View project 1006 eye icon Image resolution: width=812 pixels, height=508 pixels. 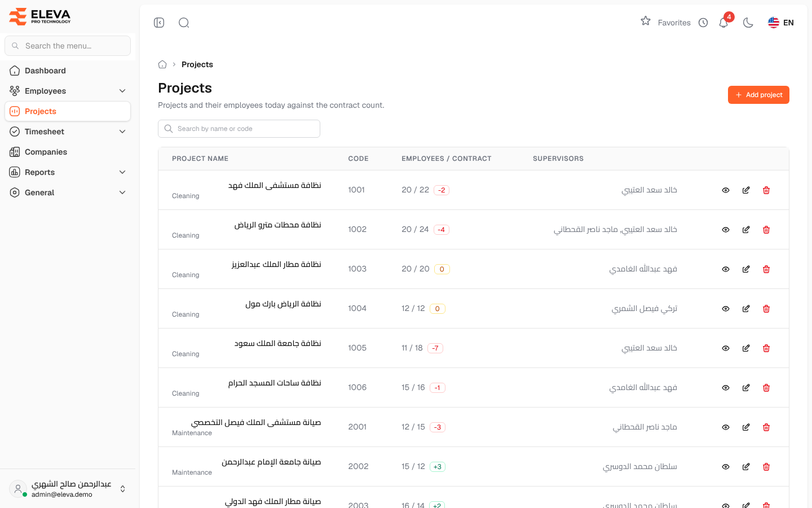[726, 388]
